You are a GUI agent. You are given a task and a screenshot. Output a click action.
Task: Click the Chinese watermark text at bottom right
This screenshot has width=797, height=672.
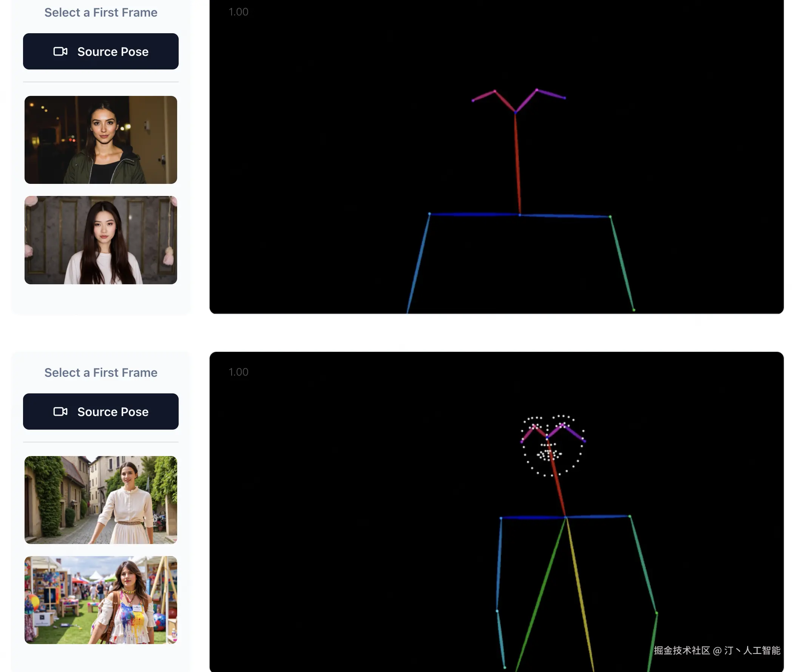point(717,650)
